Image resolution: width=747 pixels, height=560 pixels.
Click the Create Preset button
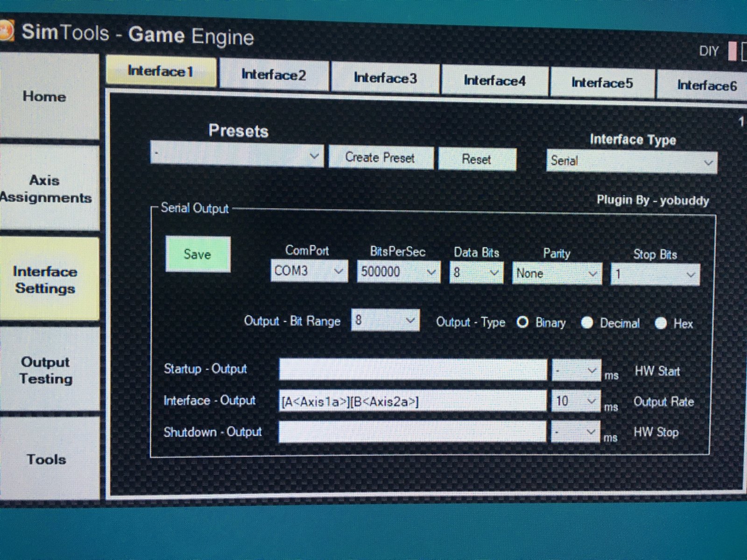point(381,157)
